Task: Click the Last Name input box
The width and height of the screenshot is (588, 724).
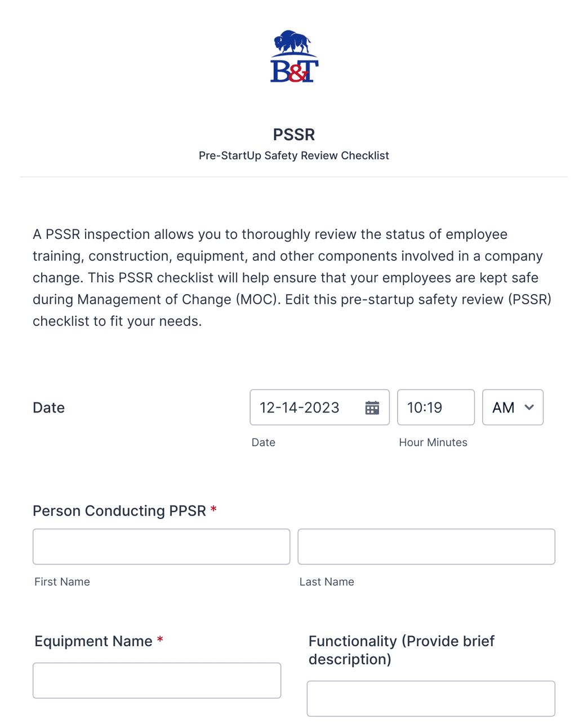Action: click(426, 546)
